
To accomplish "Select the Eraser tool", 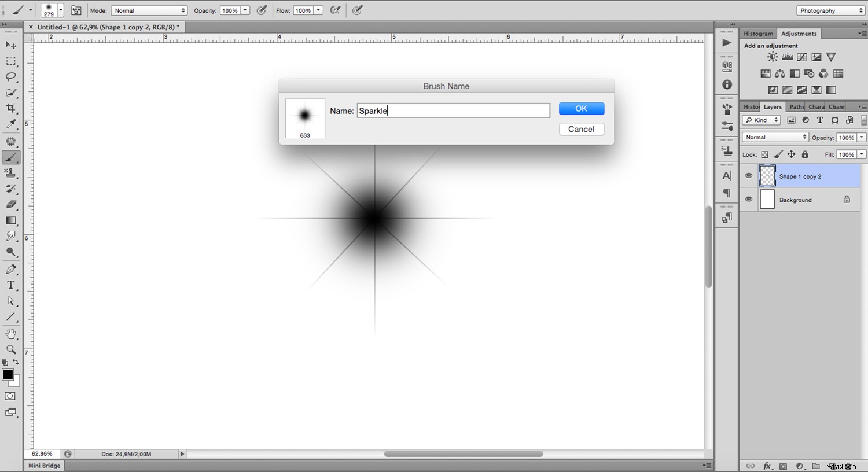I will pyautogui.click(x=10, y=205).
